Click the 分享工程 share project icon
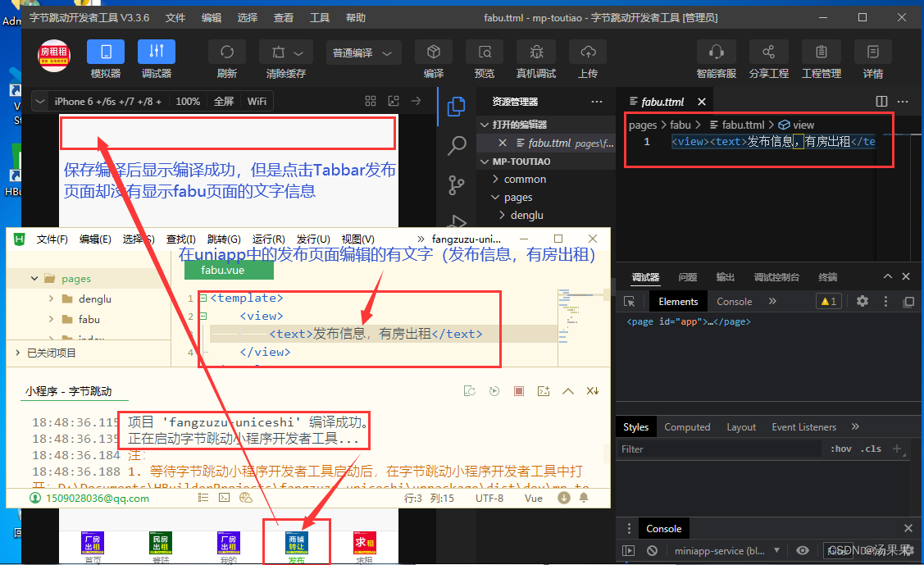 click(768, 52)
